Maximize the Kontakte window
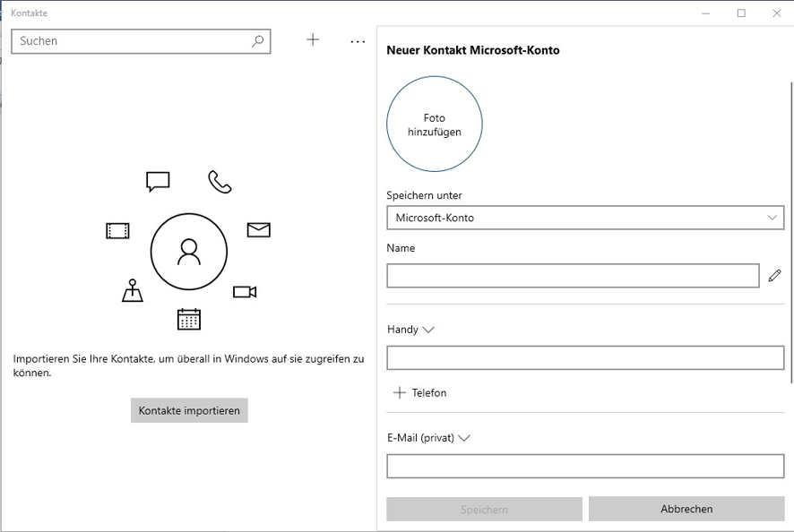The height and width of the screenshot is (532, 794). tap(741, 13)
